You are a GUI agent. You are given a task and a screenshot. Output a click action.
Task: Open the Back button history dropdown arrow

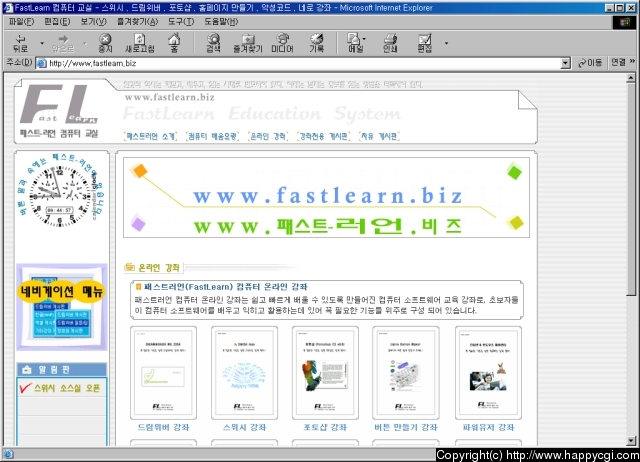tap(42, 43)
